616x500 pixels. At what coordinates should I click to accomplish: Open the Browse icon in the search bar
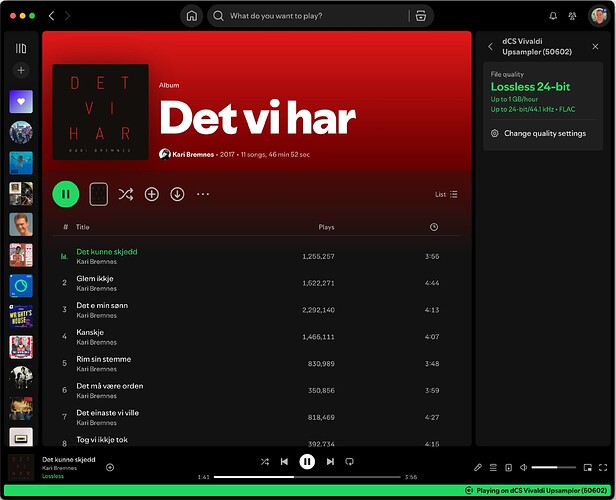click(421, 16)
